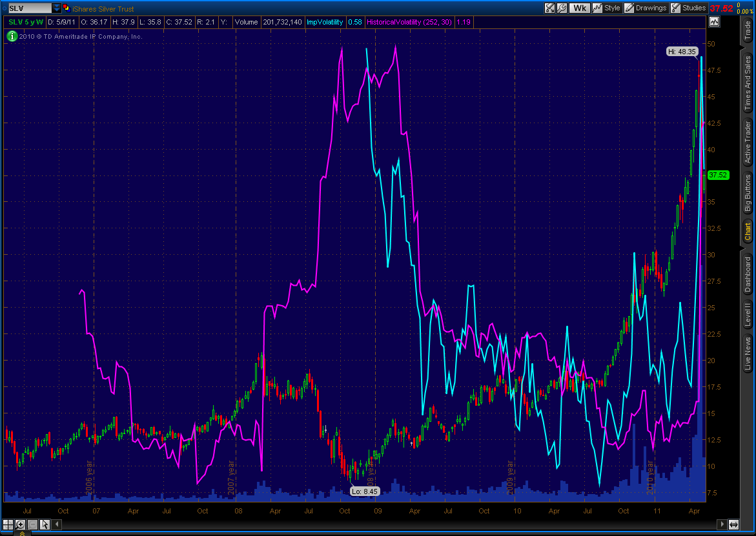
Task: Click the zoom out magnifier icon
Action: [x=32, y=524]
